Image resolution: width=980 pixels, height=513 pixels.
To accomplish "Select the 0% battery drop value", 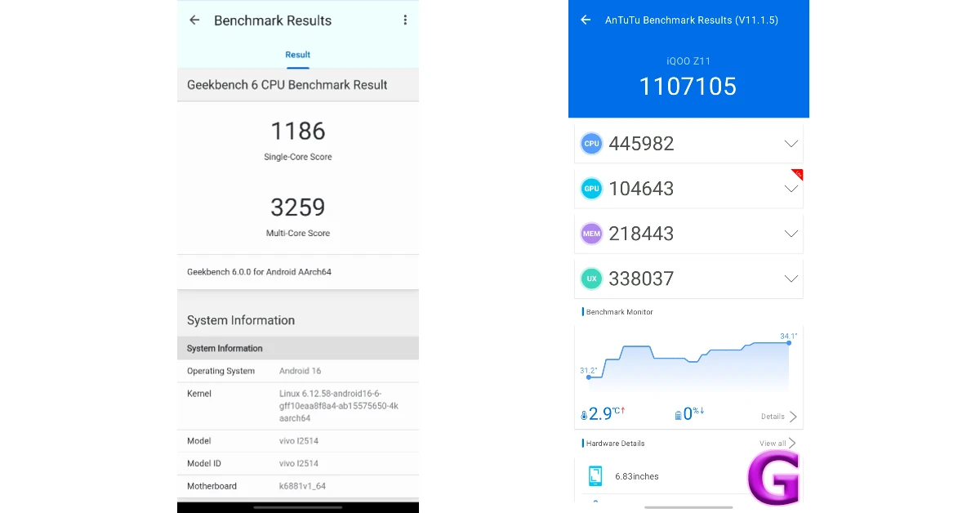I will [693, 414].
